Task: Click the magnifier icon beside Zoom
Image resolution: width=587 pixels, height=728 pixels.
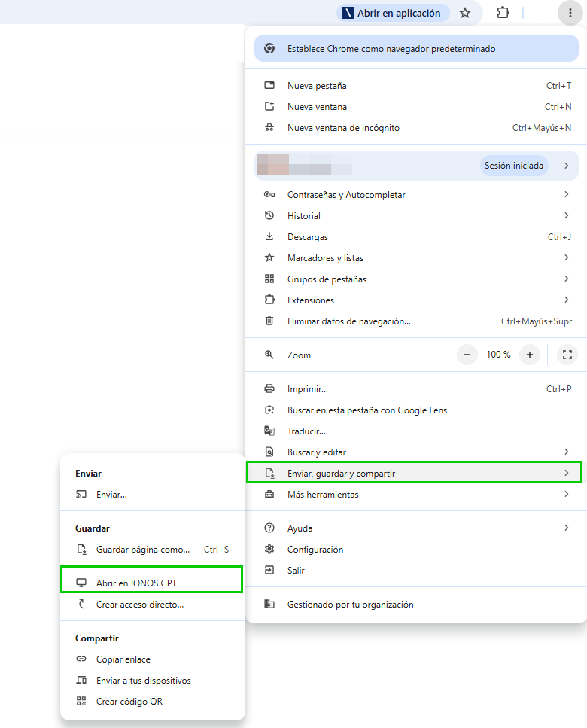Action: [x=269, y=355]
